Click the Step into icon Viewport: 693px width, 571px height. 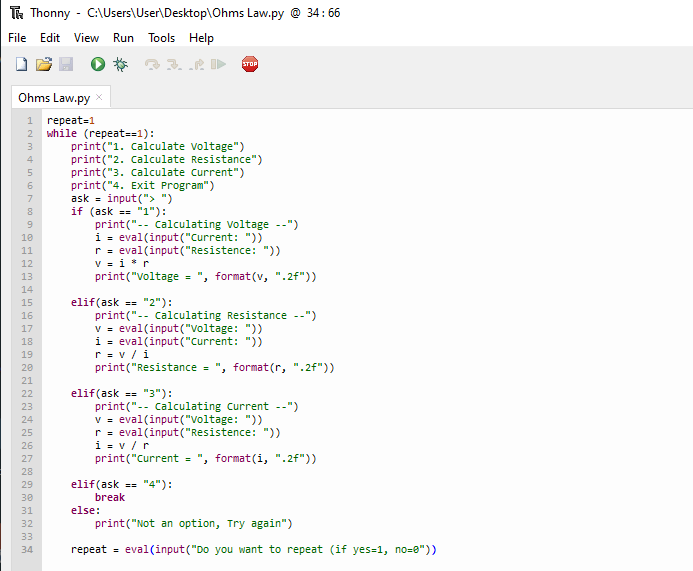point(174,65)
